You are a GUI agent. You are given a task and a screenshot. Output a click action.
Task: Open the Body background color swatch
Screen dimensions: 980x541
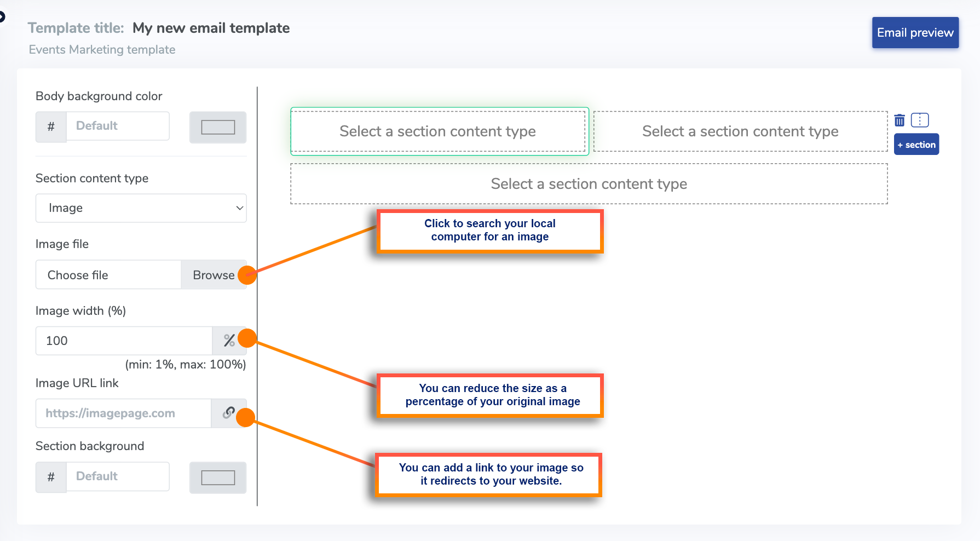point(218,127)
